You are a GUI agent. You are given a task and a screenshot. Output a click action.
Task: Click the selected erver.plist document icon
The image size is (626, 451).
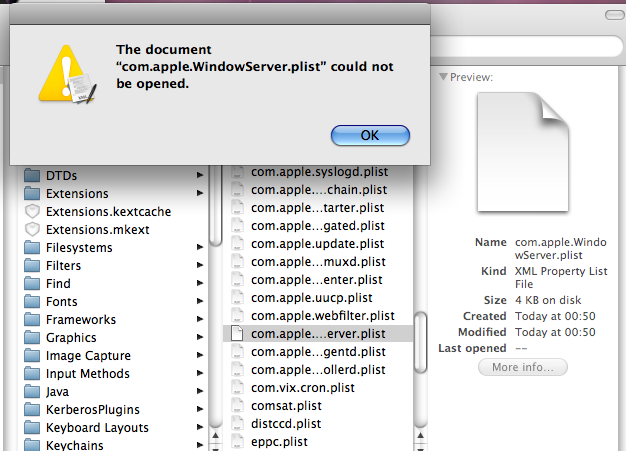238,333
